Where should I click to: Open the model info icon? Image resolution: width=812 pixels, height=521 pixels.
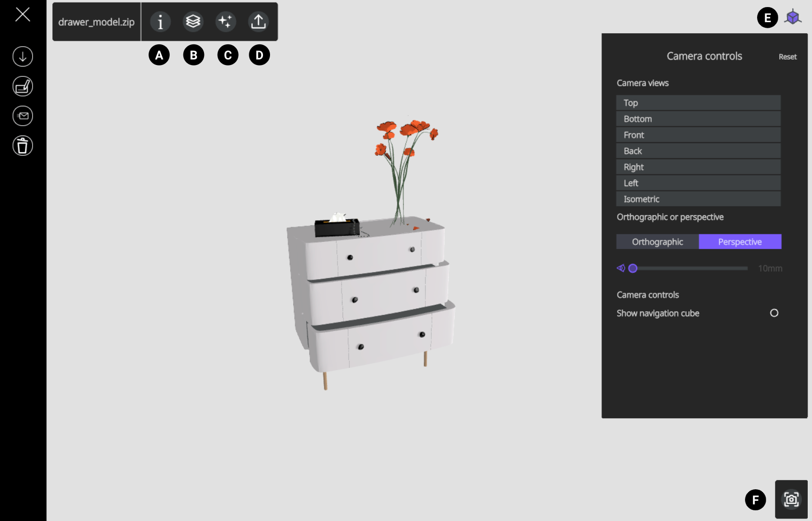(160, 22)
